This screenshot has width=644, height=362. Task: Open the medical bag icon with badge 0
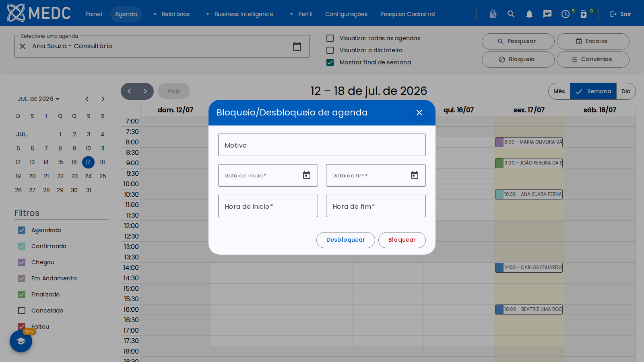click(x=584, y=14)
